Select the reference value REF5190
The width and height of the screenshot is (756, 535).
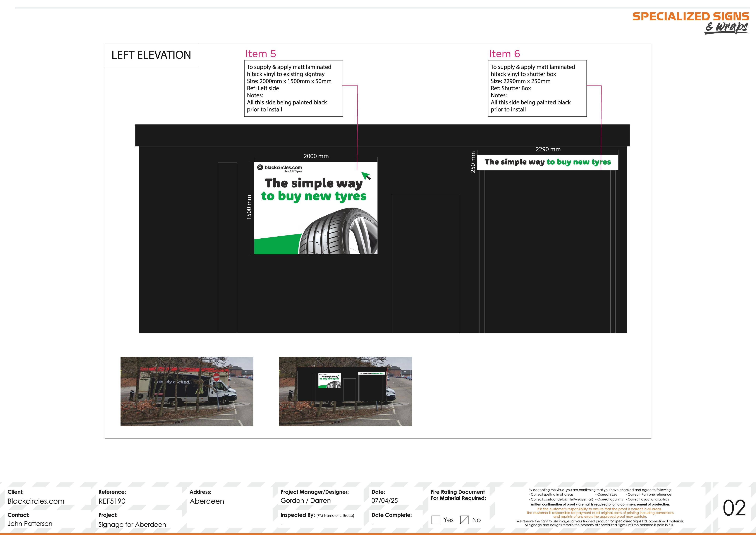112,501
